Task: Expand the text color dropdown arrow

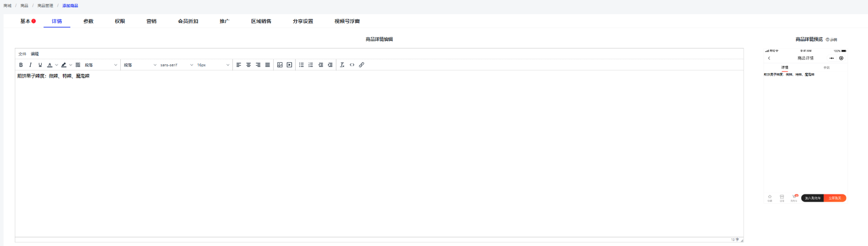Action: pyautogui.click(x=56, y=65)
